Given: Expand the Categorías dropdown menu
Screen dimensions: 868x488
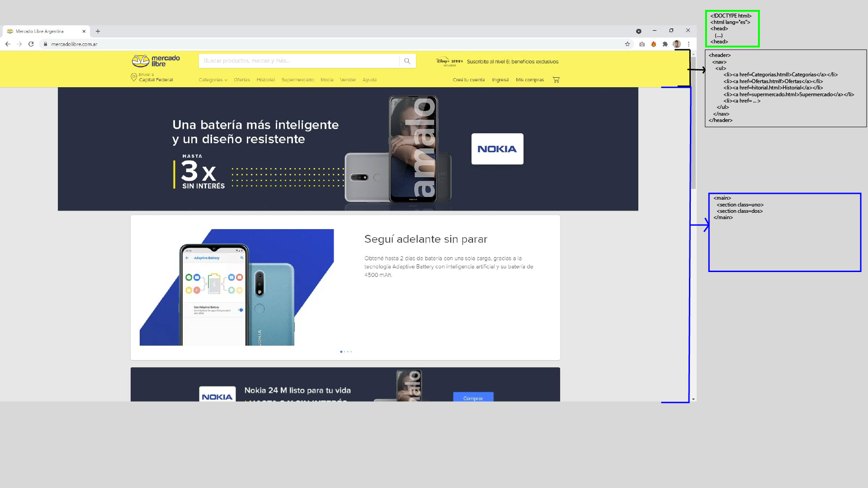Looking at the screenshot, I should 212,80.
